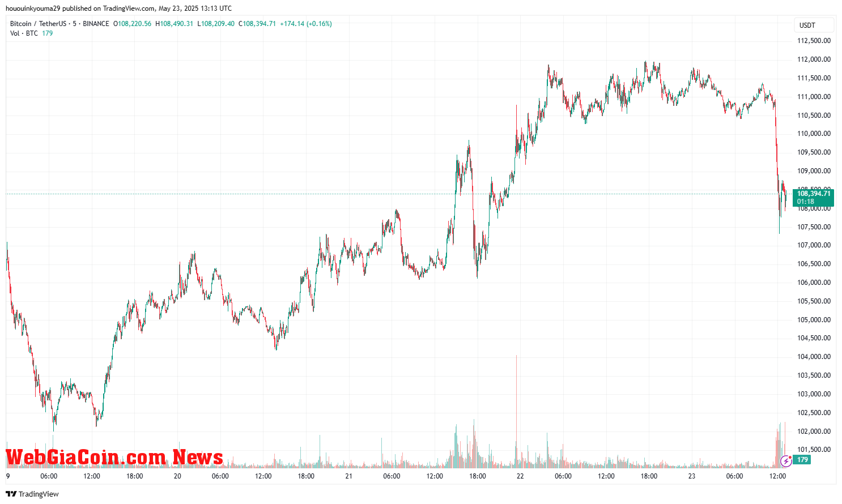Click the Bitcoin / TetherUS symbol title

pos(38,24)
